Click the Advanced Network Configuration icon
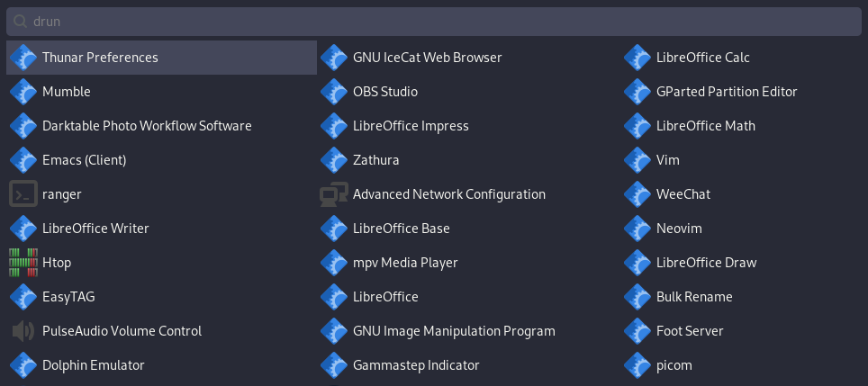 click(334, 194)
